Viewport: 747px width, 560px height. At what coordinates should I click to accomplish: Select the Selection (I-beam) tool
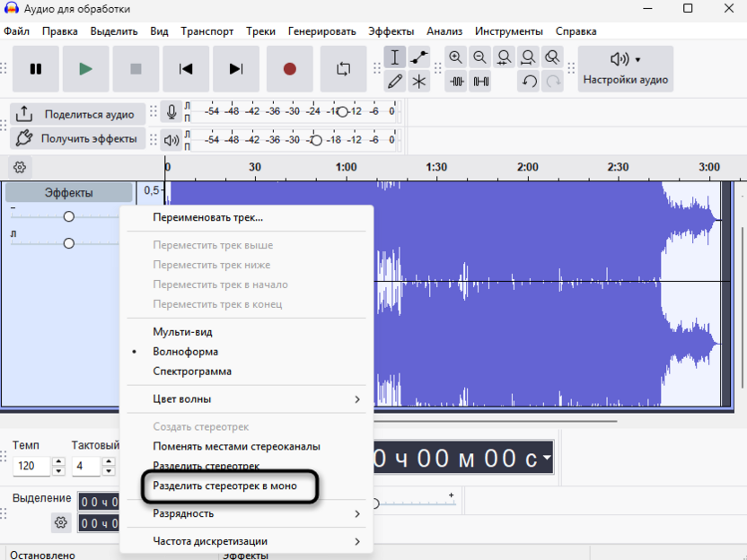tap(394, 57)
